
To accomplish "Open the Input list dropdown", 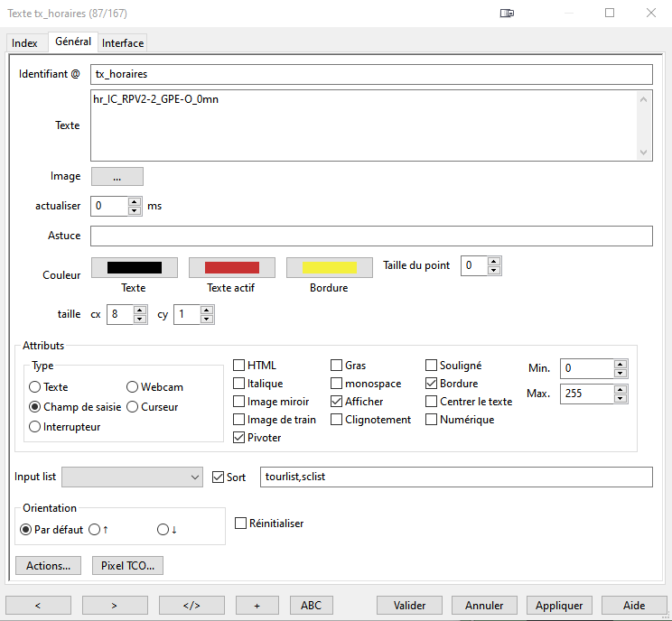I will 132,477.
